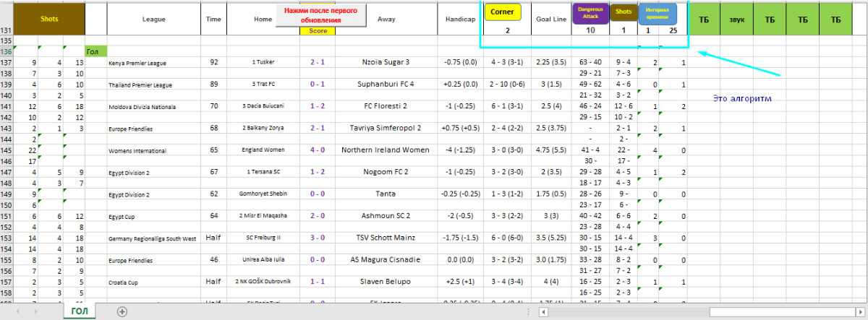Select the 4 - 0 score cell

[318, 150]
